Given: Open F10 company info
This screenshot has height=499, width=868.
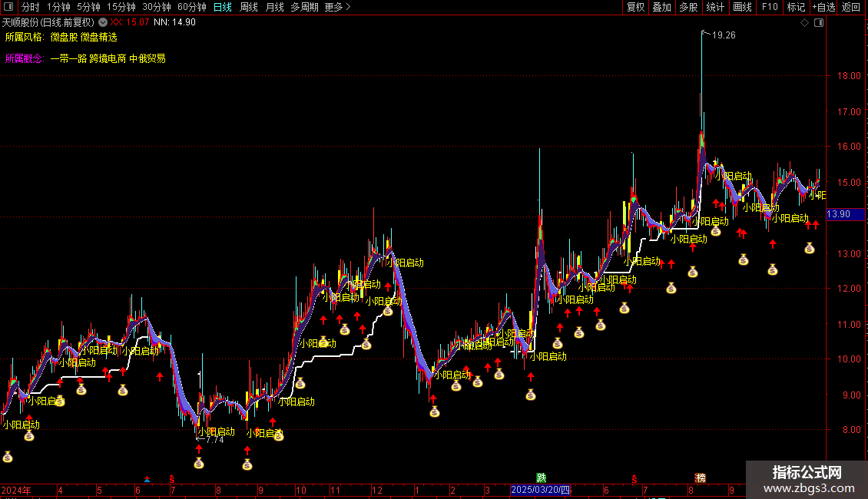Looking at the screenshot, I should 770,7.
